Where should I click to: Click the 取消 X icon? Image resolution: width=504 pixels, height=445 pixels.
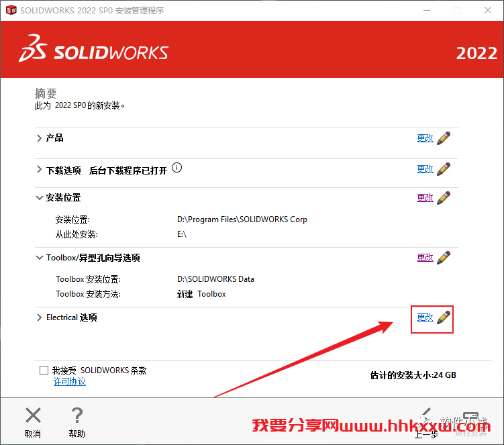coord(33,415)
